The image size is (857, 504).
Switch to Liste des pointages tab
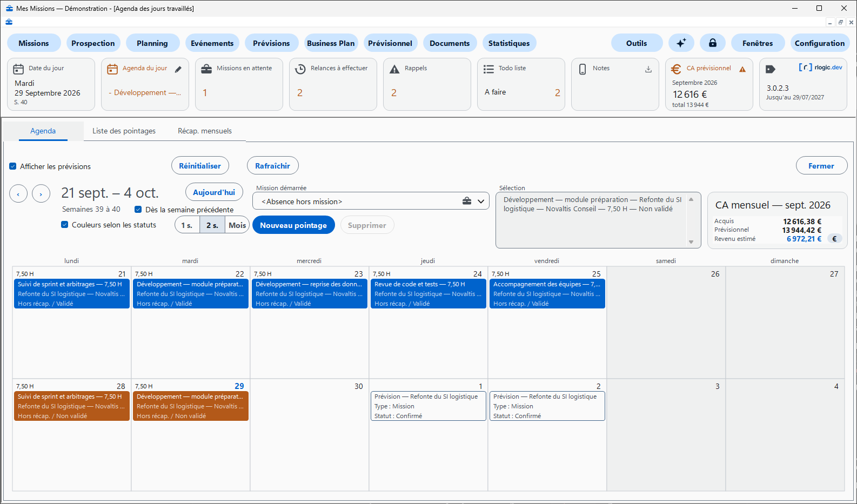click(124, 131)
